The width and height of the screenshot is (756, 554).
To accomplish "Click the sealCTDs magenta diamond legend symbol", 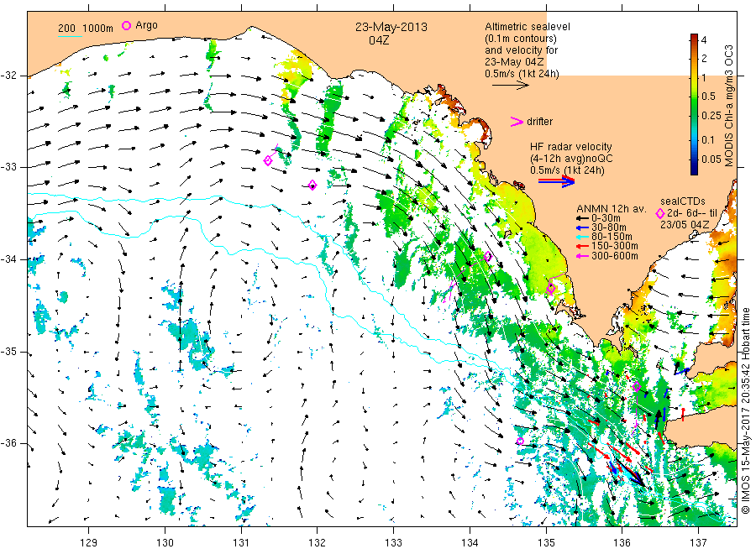I will point(660,213).
